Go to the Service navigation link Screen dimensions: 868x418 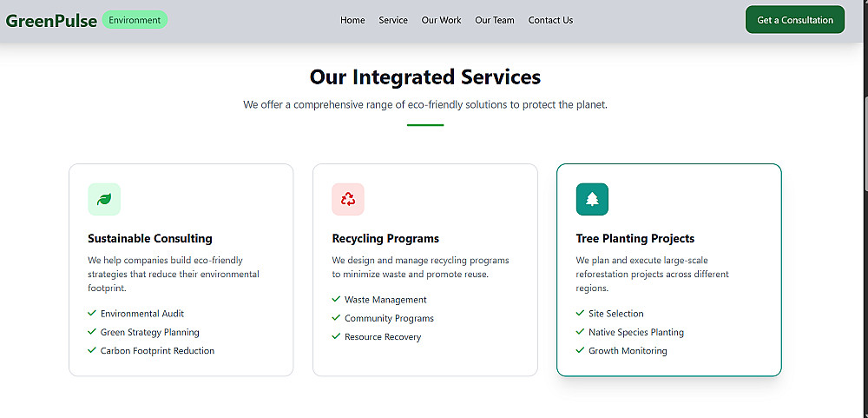tap(393, 20)
